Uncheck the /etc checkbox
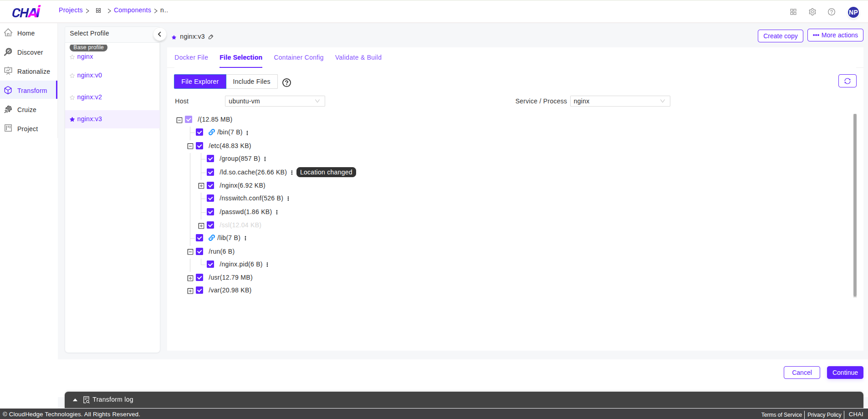This screenshot has height=419, width=868. click(x=199, y=146)
